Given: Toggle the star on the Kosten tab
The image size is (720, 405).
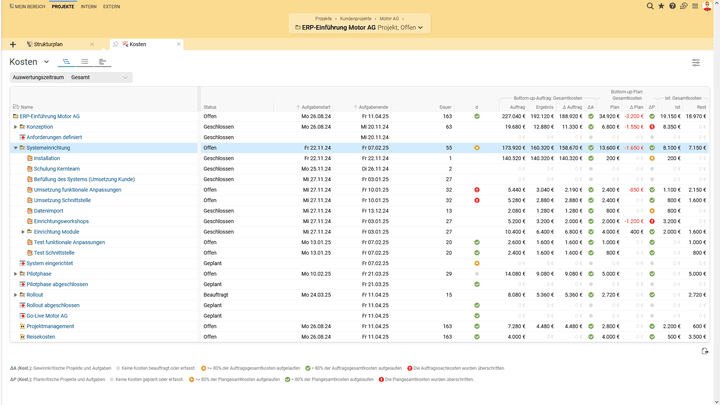Looking at the screenshot, I should tap(116, 44).
